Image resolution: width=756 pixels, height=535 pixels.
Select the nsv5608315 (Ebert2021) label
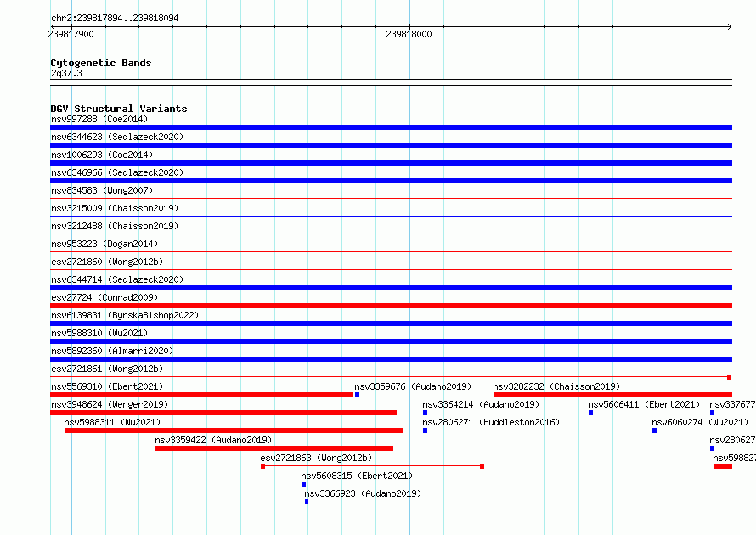pos(358,476)
